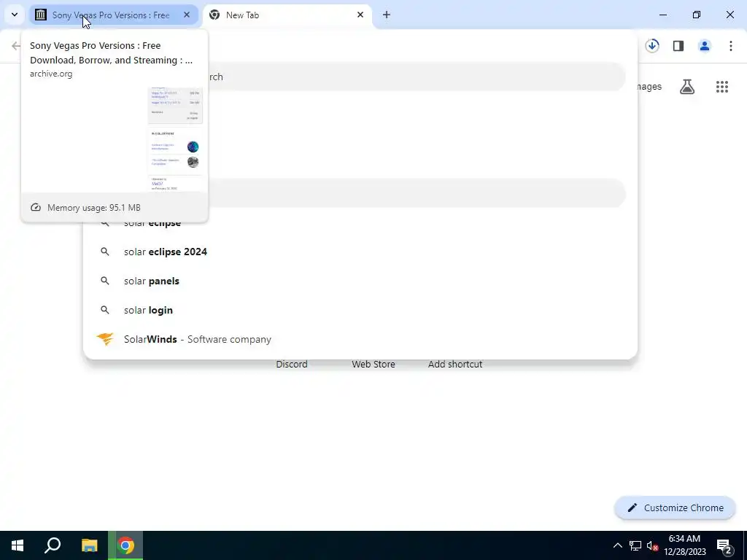The image size is (747, 560).
Task: Open the Chrome downloads icon
Action: tap(652, 46)
